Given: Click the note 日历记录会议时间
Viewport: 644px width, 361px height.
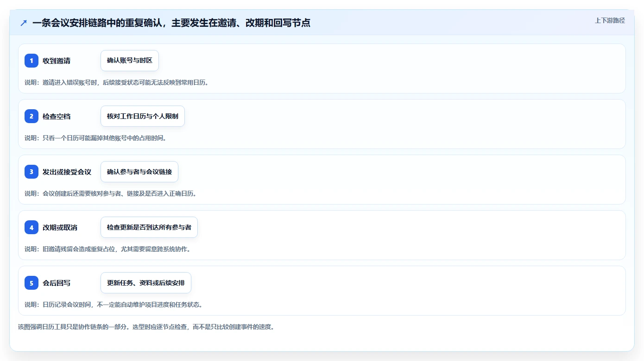Looking at the screenshot, I should [x=114, y=305].
